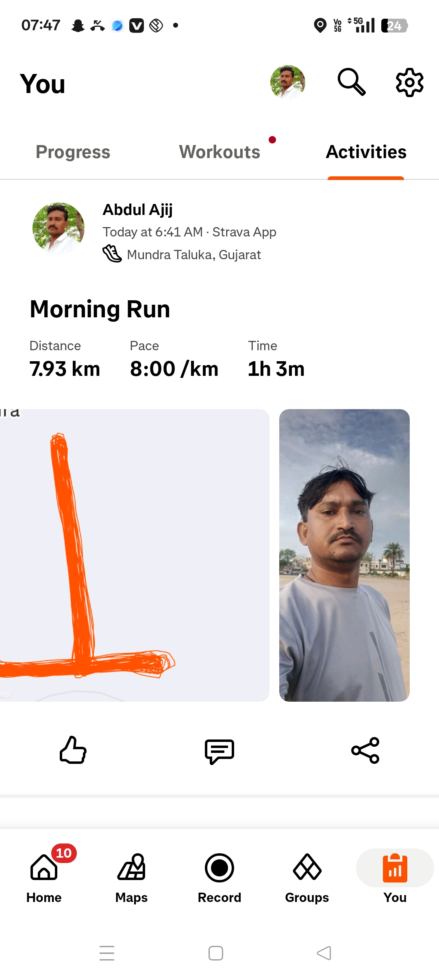Image resolution: width=439 pixels, height=980 pixels.
Task: Tap Abdul Ajij's avatar on activity
Action: [x=59, y=228]
